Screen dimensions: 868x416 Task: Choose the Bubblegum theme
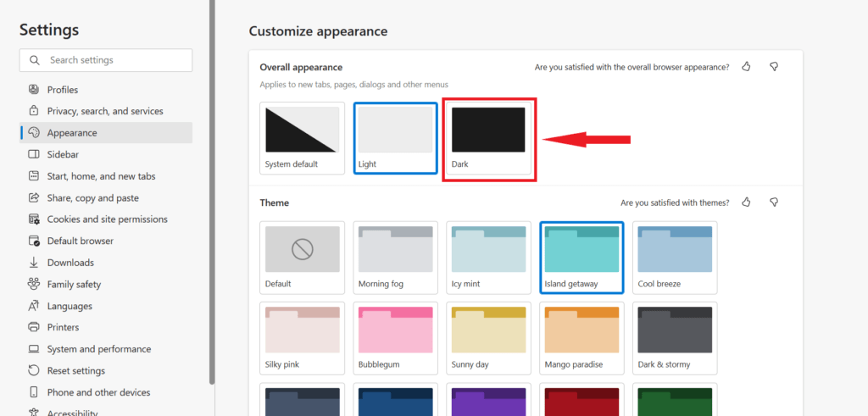coord(395,339)
